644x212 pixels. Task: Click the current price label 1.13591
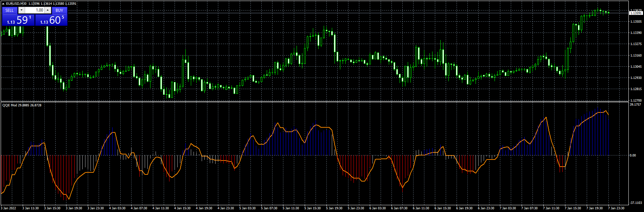click(636, 13)
